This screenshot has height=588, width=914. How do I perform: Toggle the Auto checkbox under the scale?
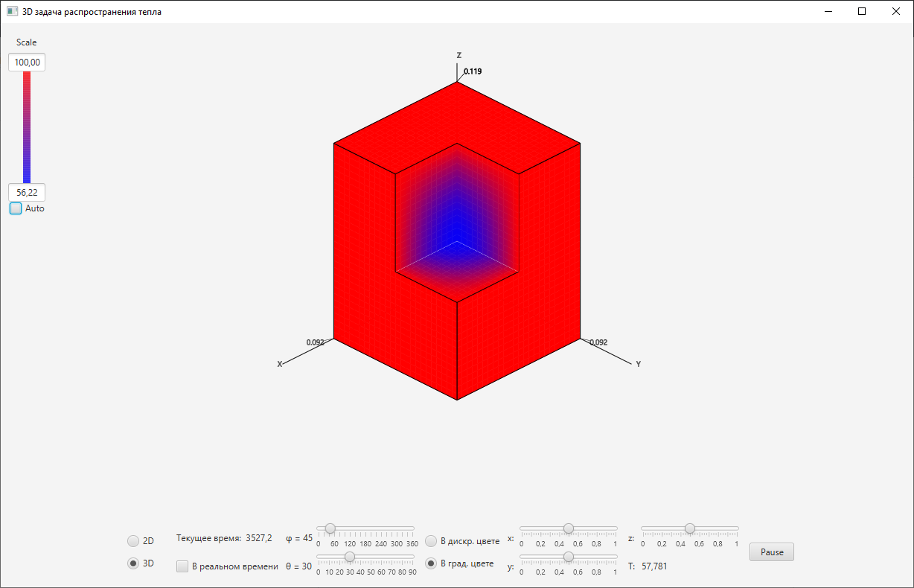[16, 208]
